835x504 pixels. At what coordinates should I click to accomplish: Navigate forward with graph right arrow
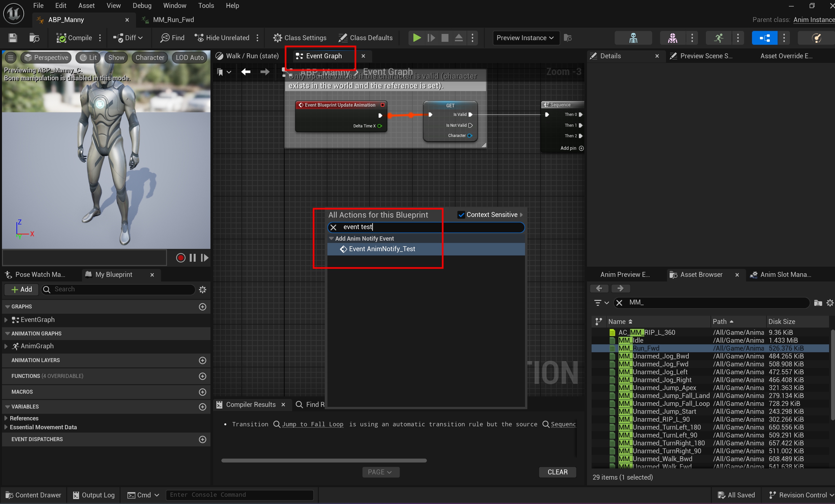[265, 72]
